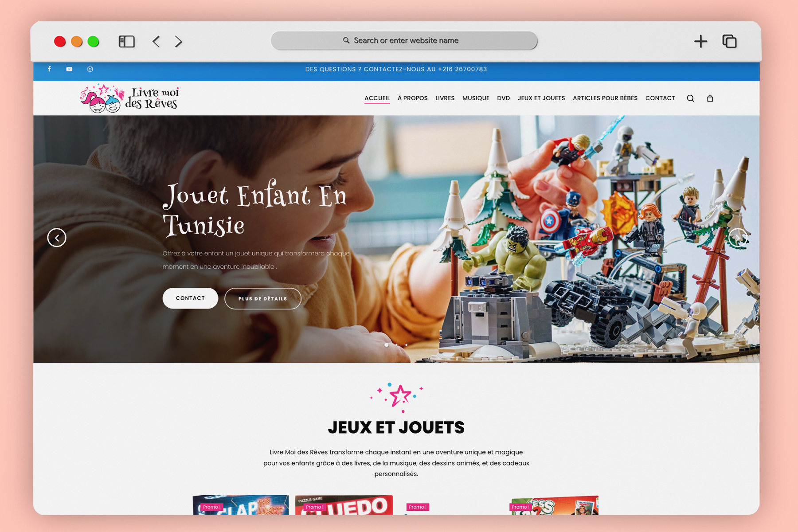This screenshot has height=532, width=798.
Task: Go to Articles pour Bébés menu
Action: pos(605,98)
